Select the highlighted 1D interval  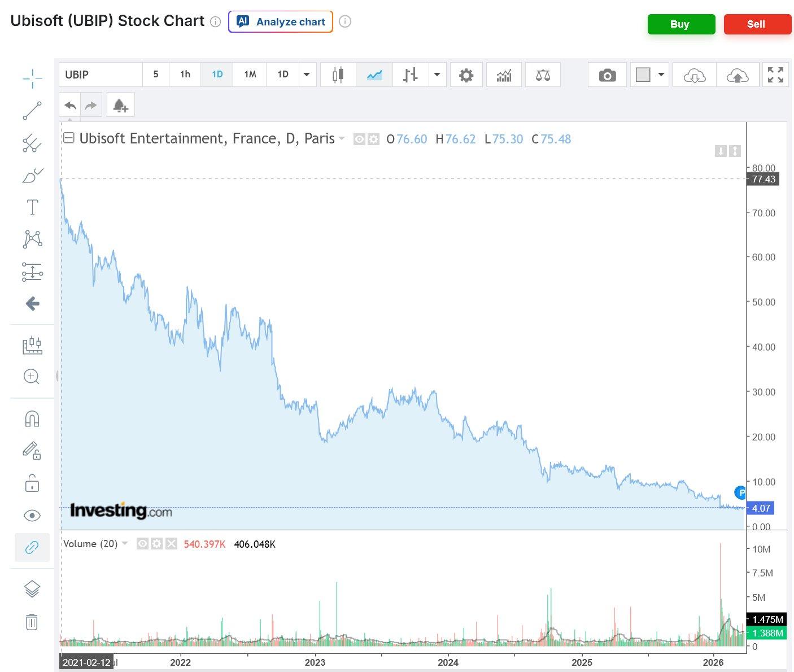point(217,75)
